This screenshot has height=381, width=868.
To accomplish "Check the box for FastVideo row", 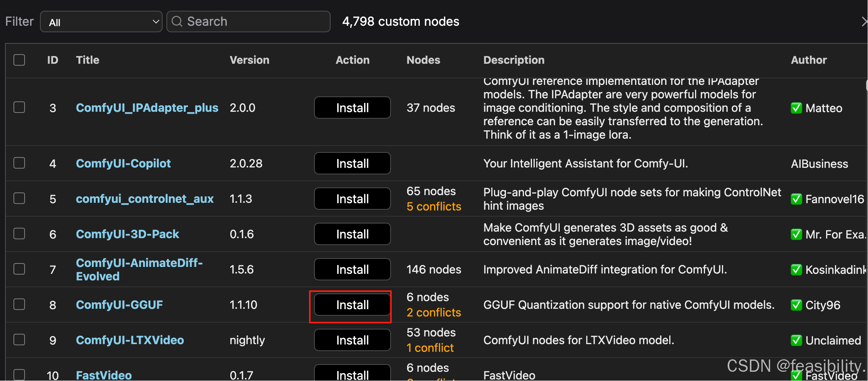I will point(19,374).
